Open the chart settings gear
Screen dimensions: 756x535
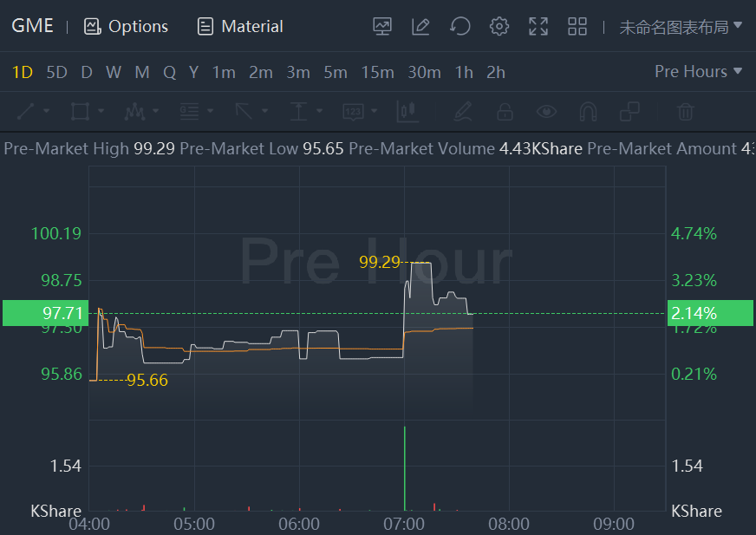click(x=499, y=26)
